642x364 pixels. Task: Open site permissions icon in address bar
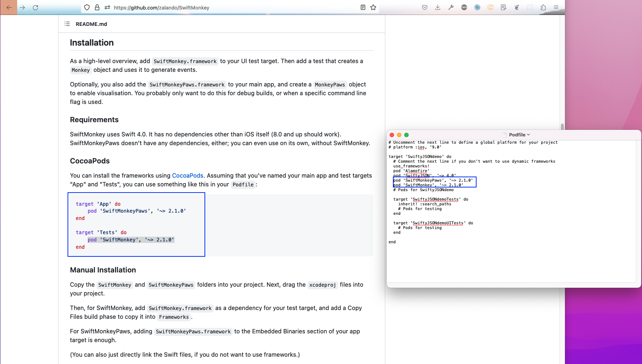click(107, 7)
